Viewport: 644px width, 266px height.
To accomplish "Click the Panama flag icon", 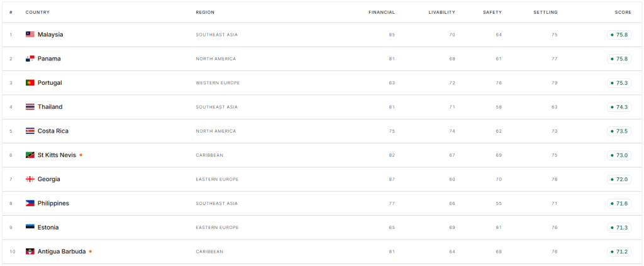I will click(x=30, y=58).
